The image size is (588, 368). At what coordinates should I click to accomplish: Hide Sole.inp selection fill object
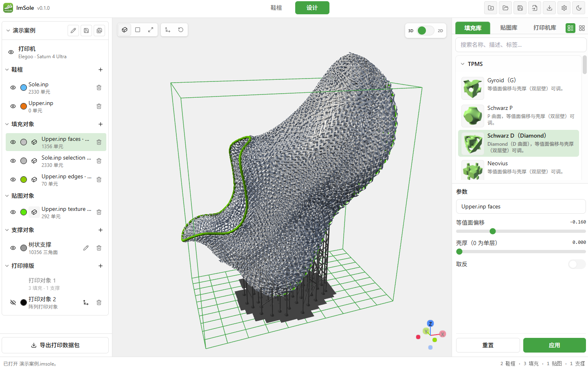(13, 161)
